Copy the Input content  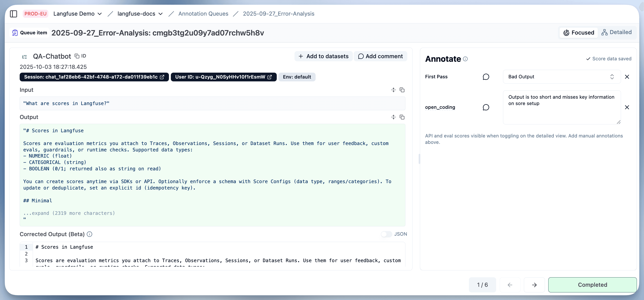point(402,90)
